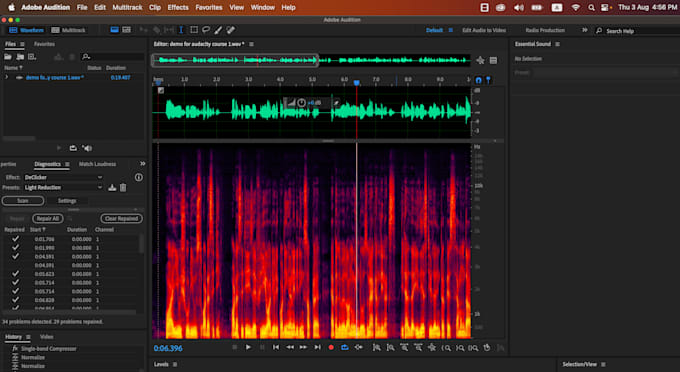Viewport: 680px width, 372px height.
Task: Click the transport Pause button
Action: click(262, 347)
